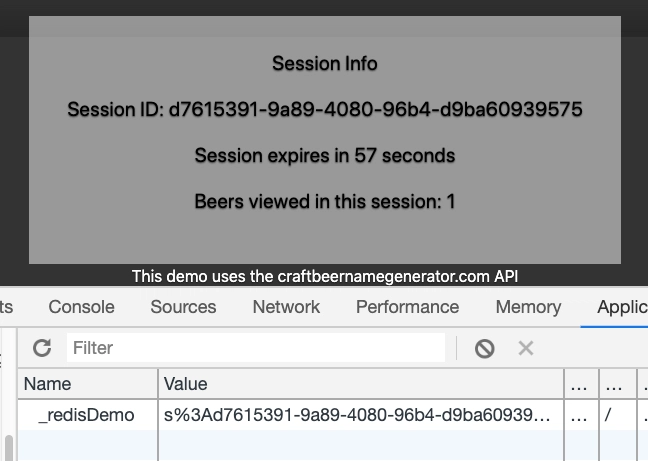This screenshot has width=648, height=461.
Task: Select the _redisDemo cookie row
Action: pos(86,415)
